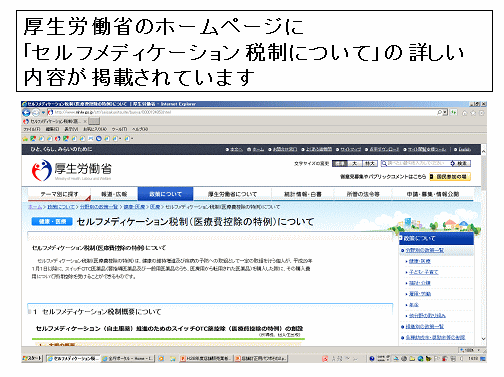504x377 pixels.
Task: Click the page scrollbar down arrow
Action: tap(484, 339)
